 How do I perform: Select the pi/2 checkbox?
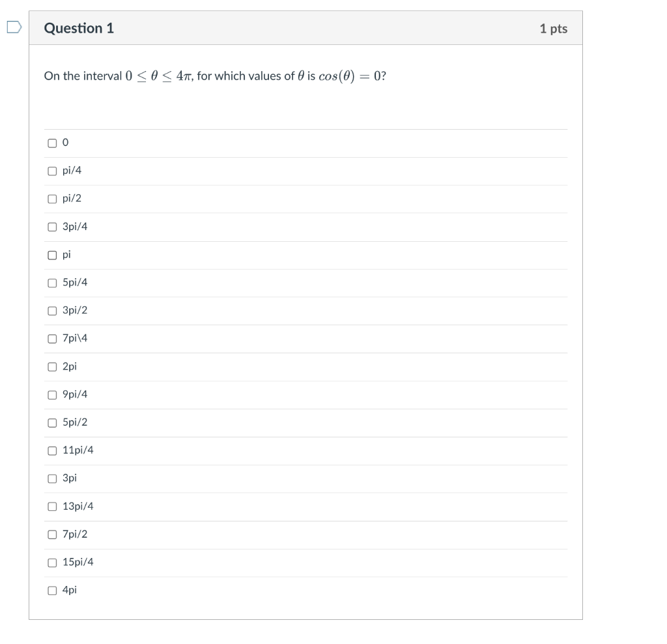click(52, 199)
